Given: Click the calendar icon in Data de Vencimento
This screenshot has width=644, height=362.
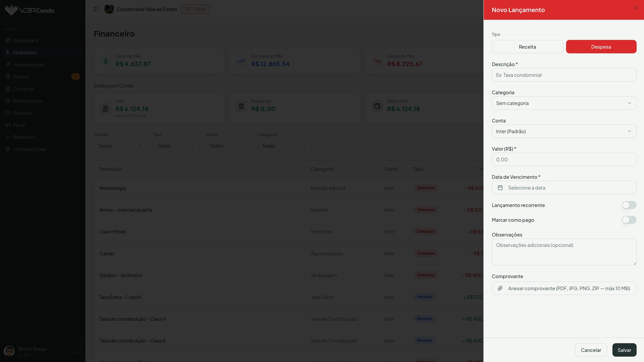Looking at the screenshot, I should [500, 188].
